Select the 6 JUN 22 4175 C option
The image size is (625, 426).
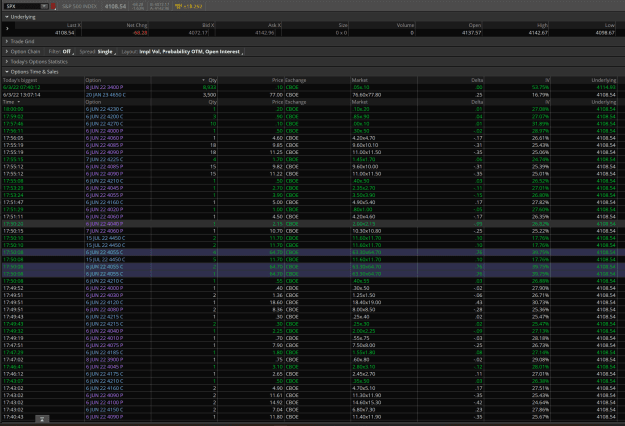click(104, 374)
